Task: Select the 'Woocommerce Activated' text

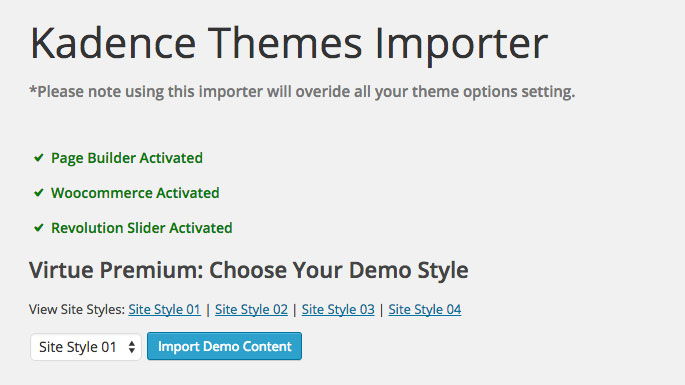Action: click(135, 193)
